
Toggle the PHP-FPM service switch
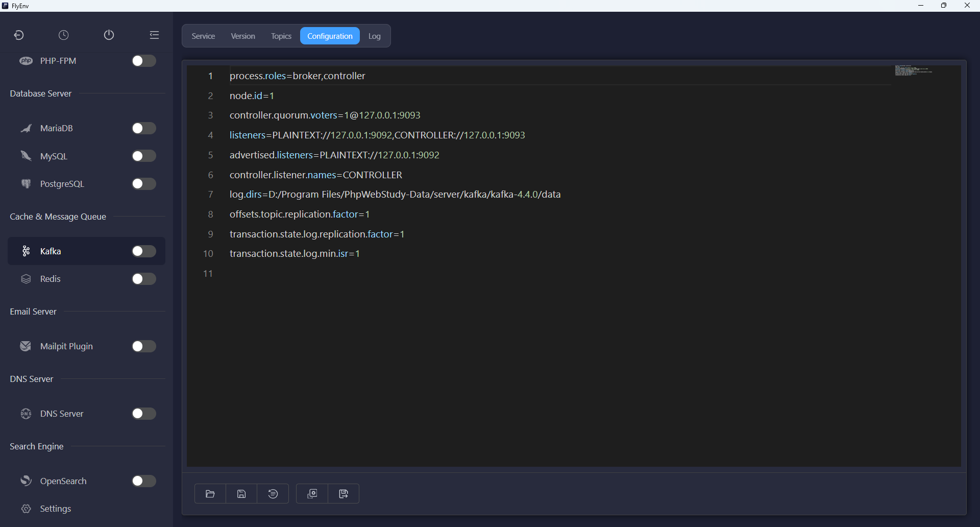tap(144, 61)
